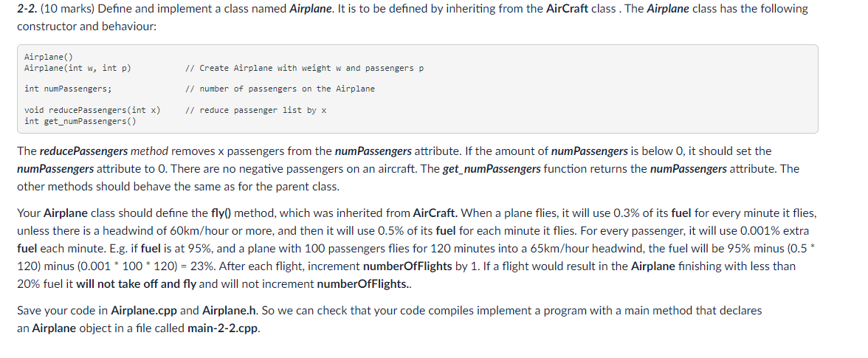Click the comment 'number of passengers on the Airplane'
The height and width of the screenshot is (358, 868).
coord(280,89)
